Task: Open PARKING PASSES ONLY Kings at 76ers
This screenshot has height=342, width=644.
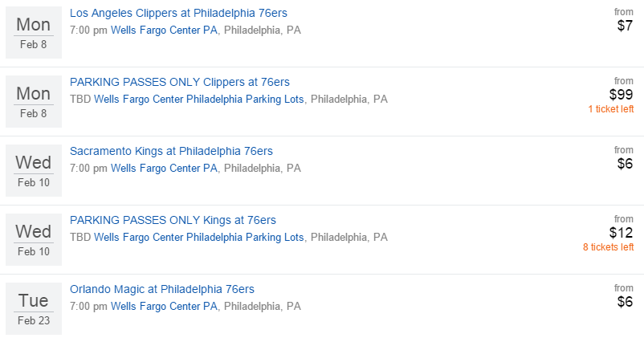Action: [x=173, y=220]
